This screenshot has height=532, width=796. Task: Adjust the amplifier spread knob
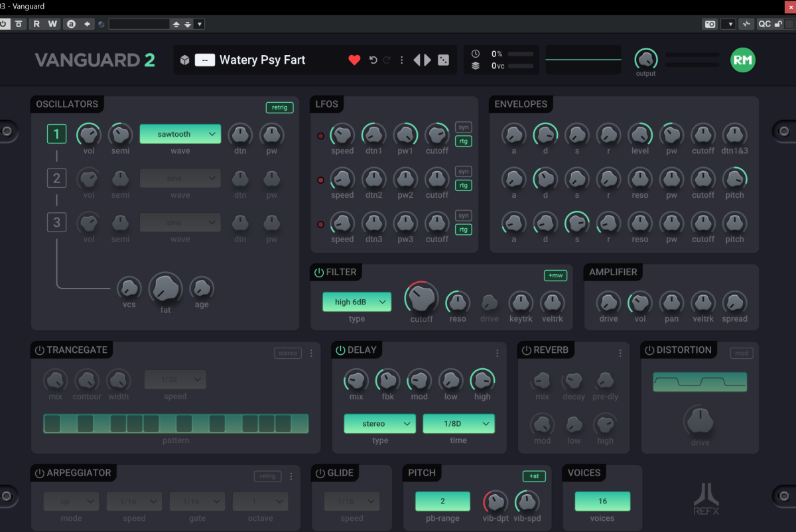(734, 303)
